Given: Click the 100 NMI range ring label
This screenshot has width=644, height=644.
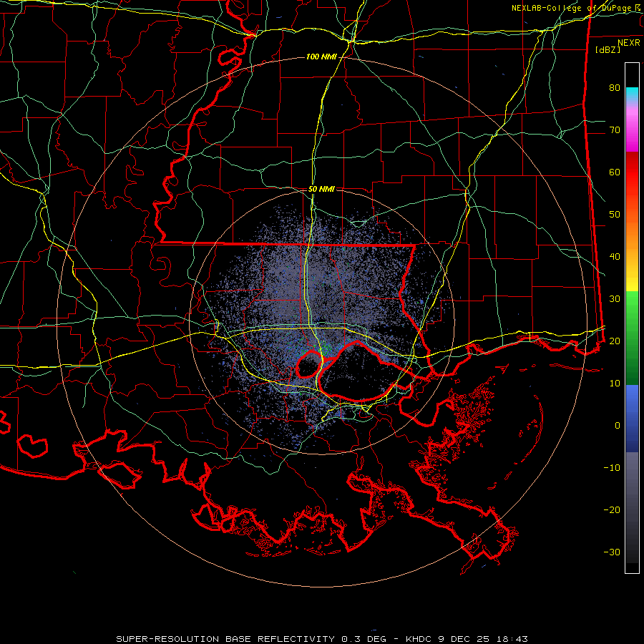Looking at the screenshot, I should point(321,57).
